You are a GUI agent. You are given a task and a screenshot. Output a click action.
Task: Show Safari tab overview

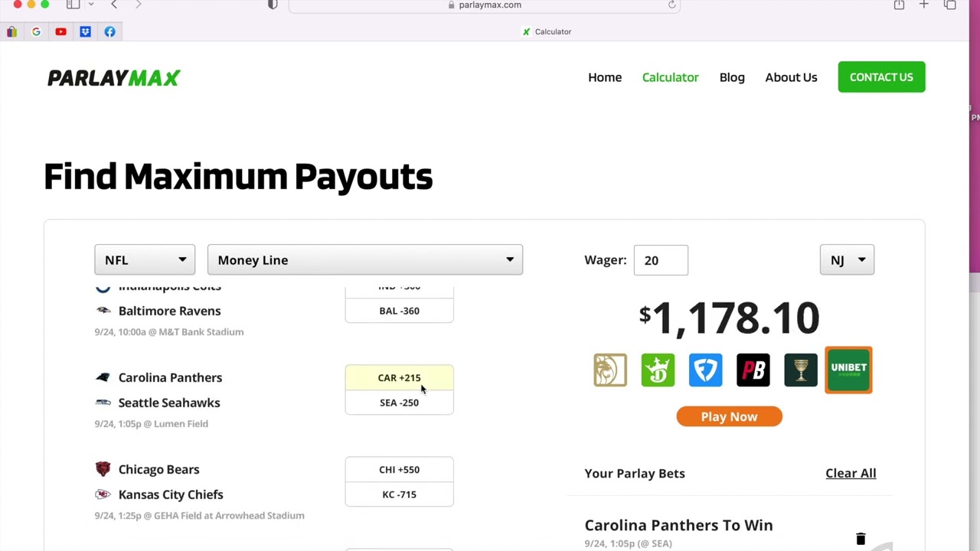[950, 5]
